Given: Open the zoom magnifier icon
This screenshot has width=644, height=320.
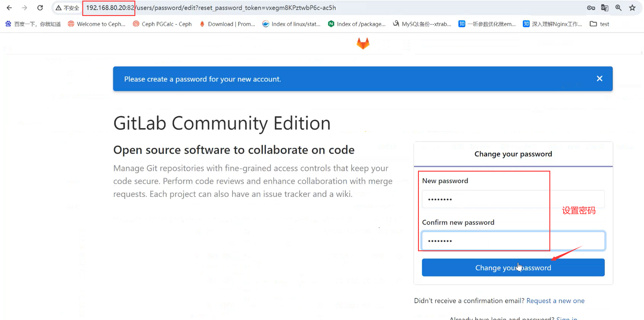Looking at the screenshot, I should point(618,8).
